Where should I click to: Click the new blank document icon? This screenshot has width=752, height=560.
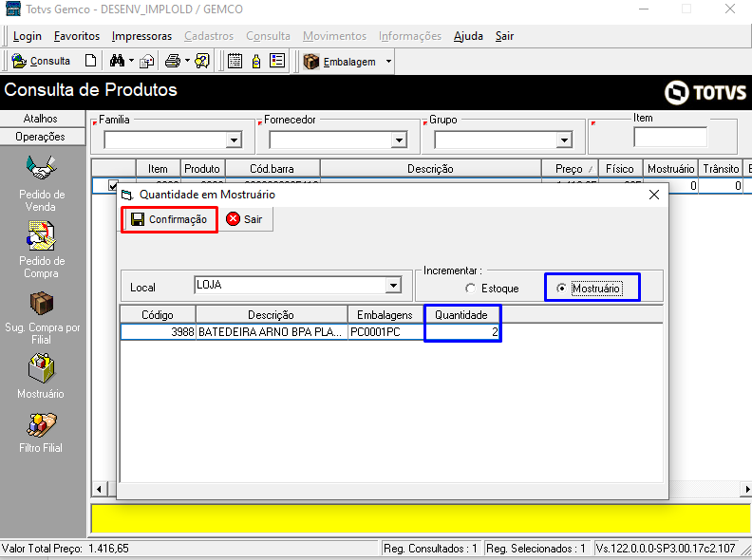coord(90,61)
